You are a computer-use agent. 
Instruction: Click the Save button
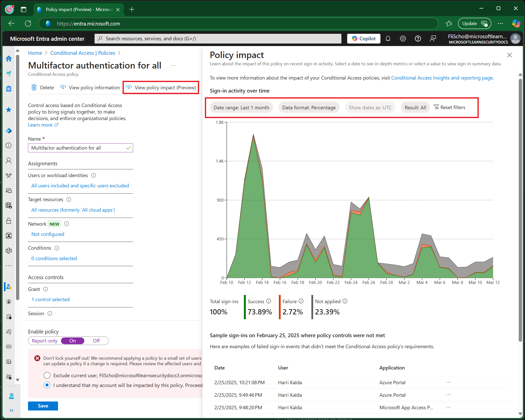43,406
